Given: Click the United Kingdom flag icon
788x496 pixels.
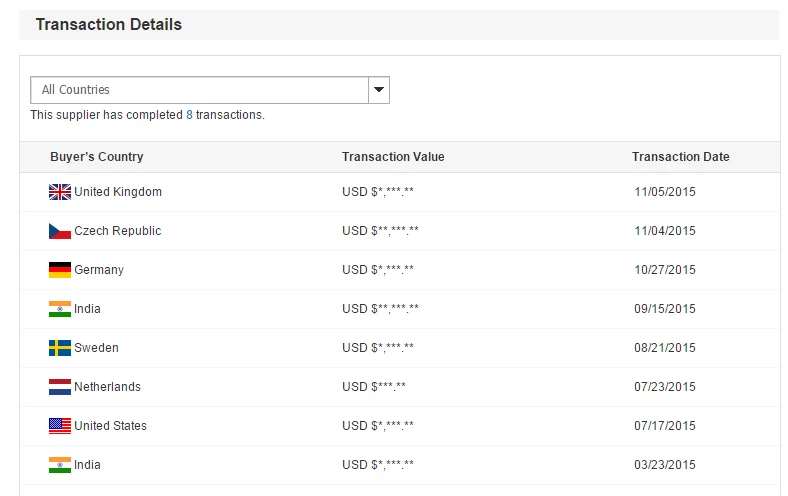Looking at the screenshot, I should point(60,192).
